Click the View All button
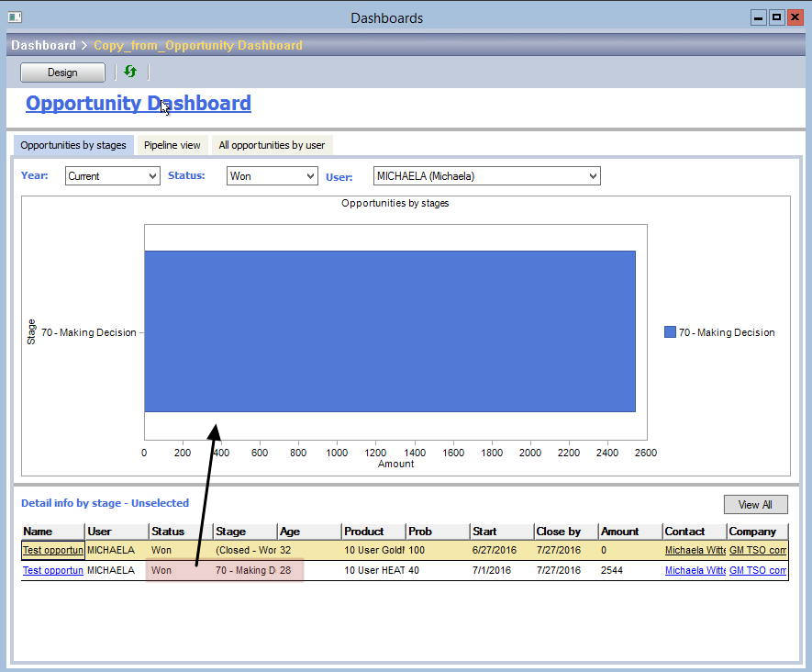The image size is (812, 672). [755, 504]
